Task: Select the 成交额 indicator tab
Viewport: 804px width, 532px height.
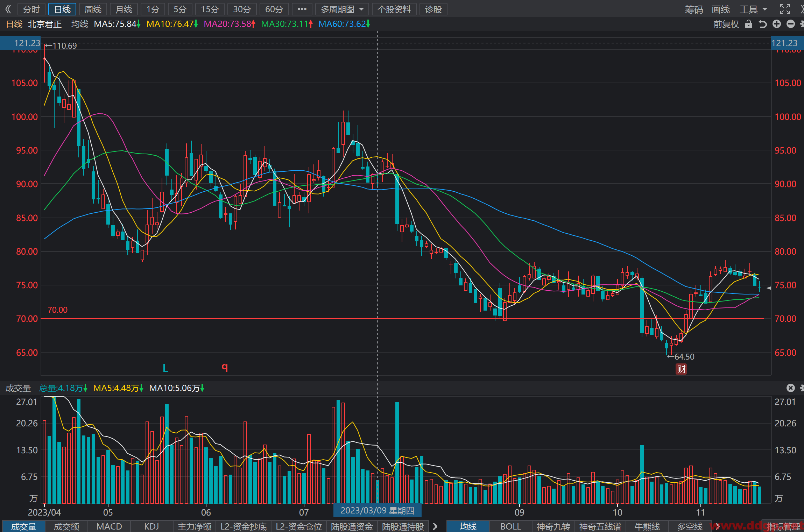Action: tap(66, 526)
